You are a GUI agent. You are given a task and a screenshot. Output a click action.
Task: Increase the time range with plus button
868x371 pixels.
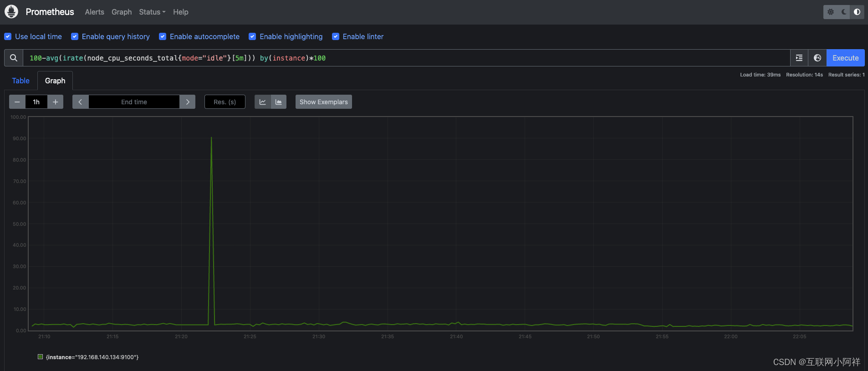[55, 102]
